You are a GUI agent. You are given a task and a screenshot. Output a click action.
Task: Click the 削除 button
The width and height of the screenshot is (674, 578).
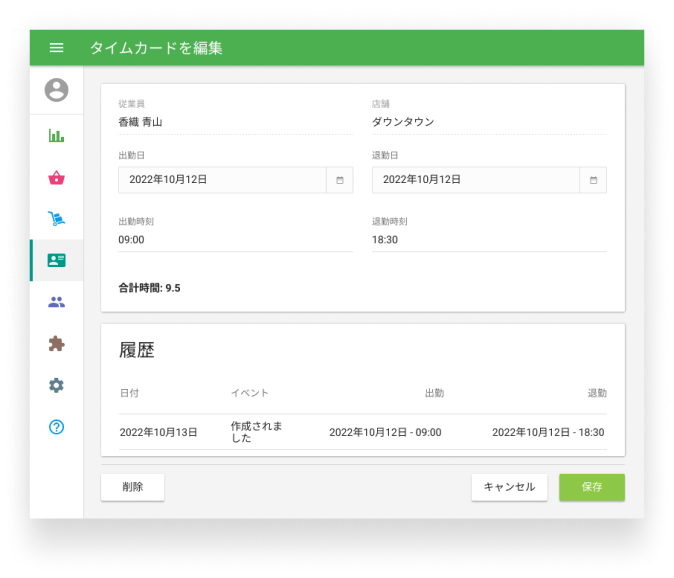click(x=132, y=487)
